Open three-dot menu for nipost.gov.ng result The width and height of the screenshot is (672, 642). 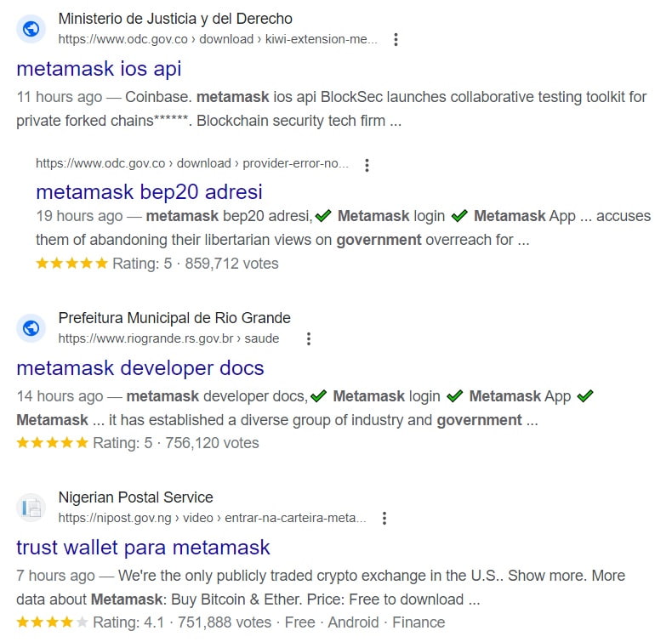click(384, 518)
